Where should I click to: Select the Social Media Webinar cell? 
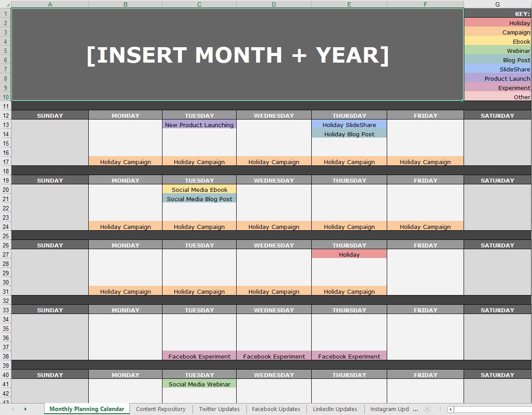pyautogui.click(x=199, y=384)
